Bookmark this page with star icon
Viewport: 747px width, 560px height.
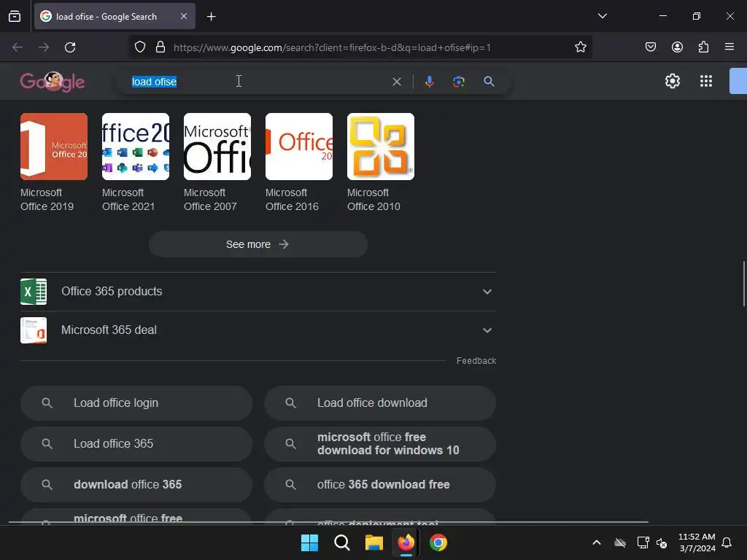coord(580,47)
